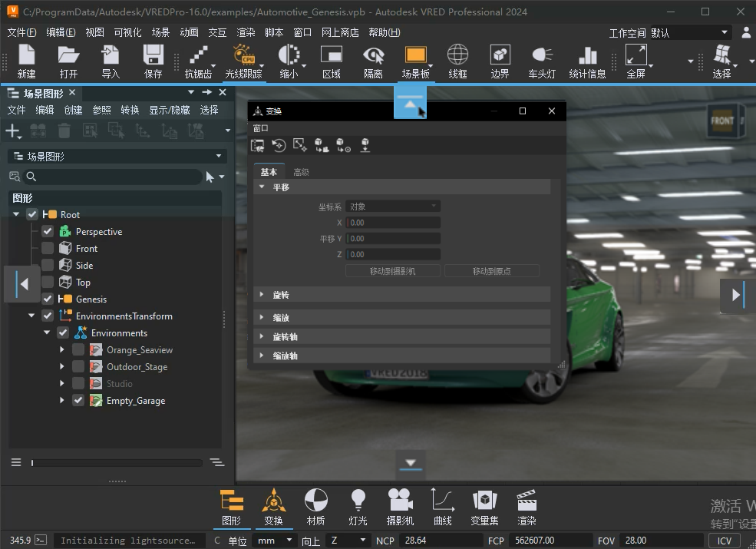Viewport: 756px width, 549px height.
Task: Toggle the Wireframe (线框) display icon
Action: click(x=457, y=61)
